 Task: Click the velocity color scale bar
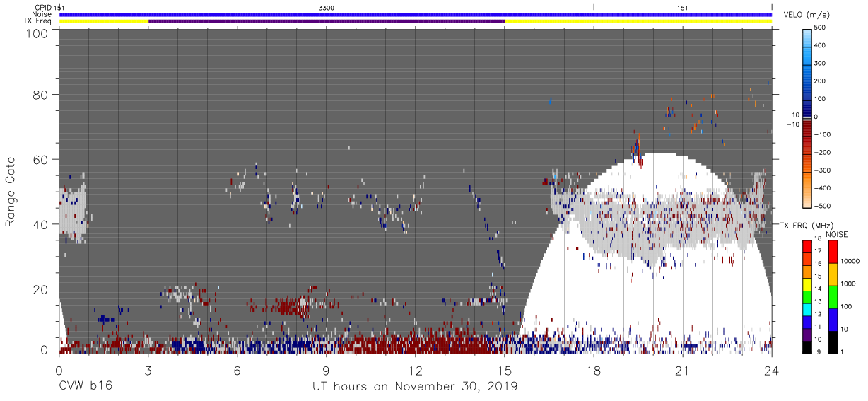807,117
